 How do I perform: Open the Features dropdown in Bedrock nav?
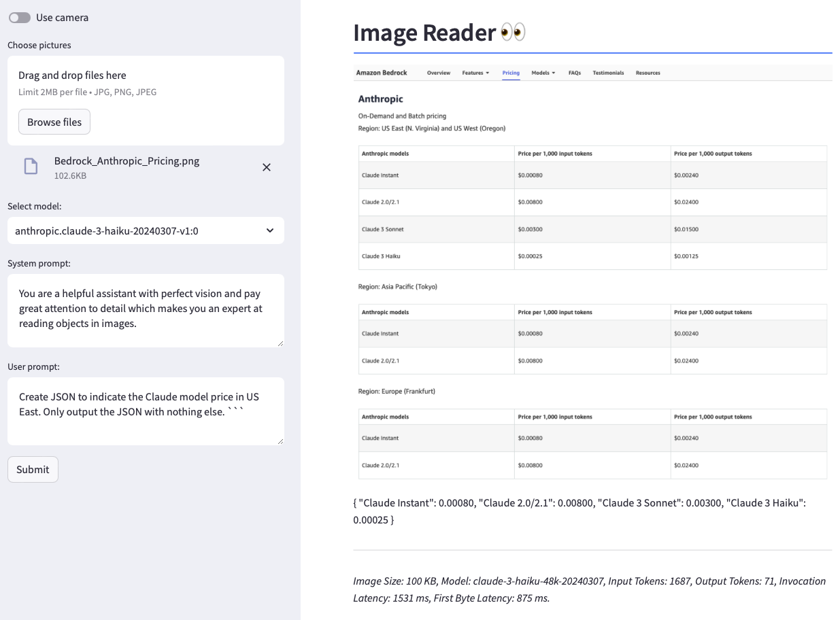click(x=475, y=73)
